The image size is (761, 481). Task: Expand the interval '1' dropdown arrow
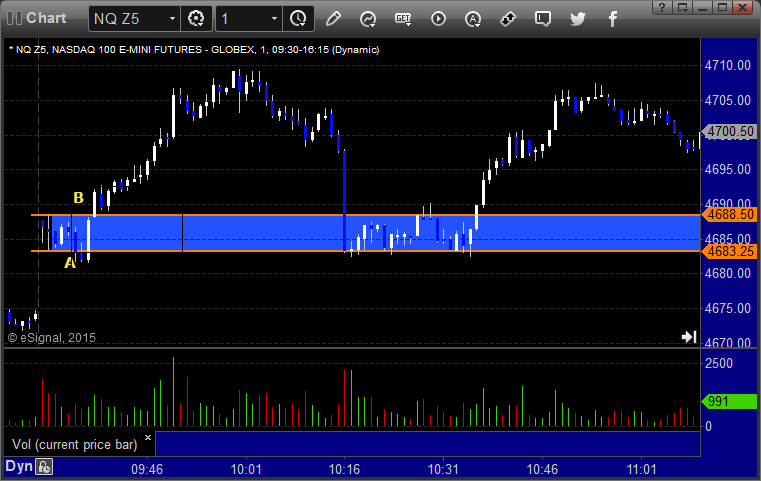pos(274,19)
